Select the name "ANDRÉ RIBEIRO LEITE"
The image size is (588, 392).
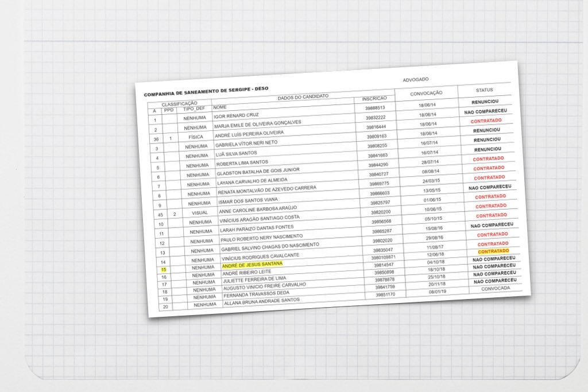pos(247,273)
